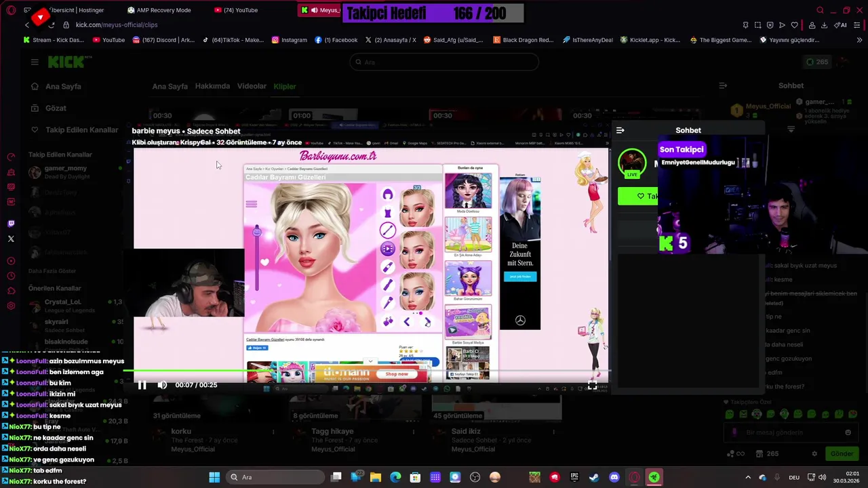Click the heart bookmark icon in toolbar
The image size is (868, 488).
pyautogui.click(x=794, y=25)
